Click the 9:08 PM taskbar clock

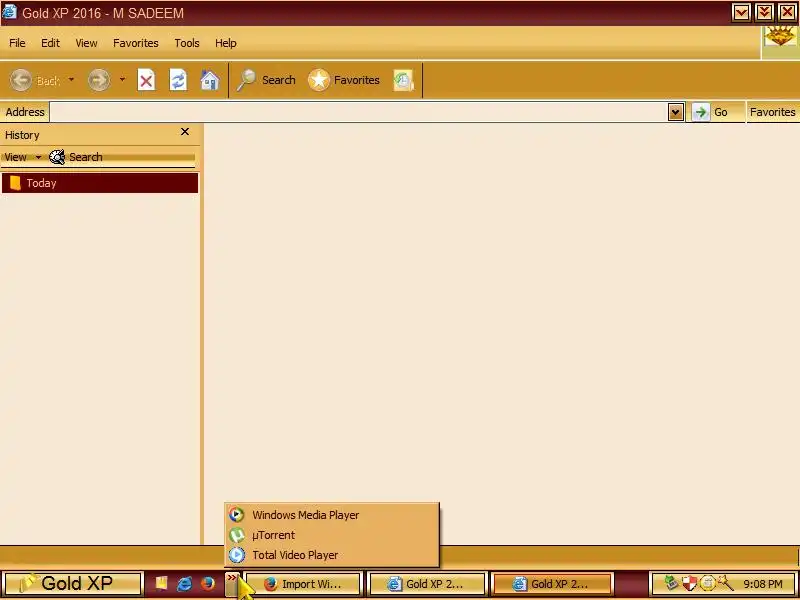click(x=763, y=584)
